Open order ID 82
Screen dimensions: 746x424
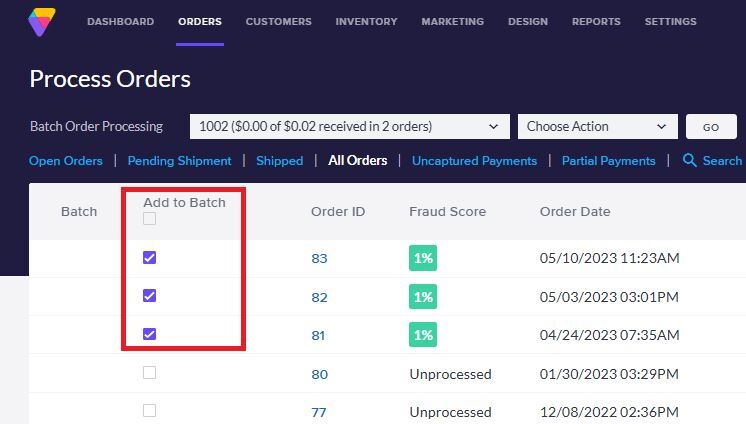click(319, 297)
